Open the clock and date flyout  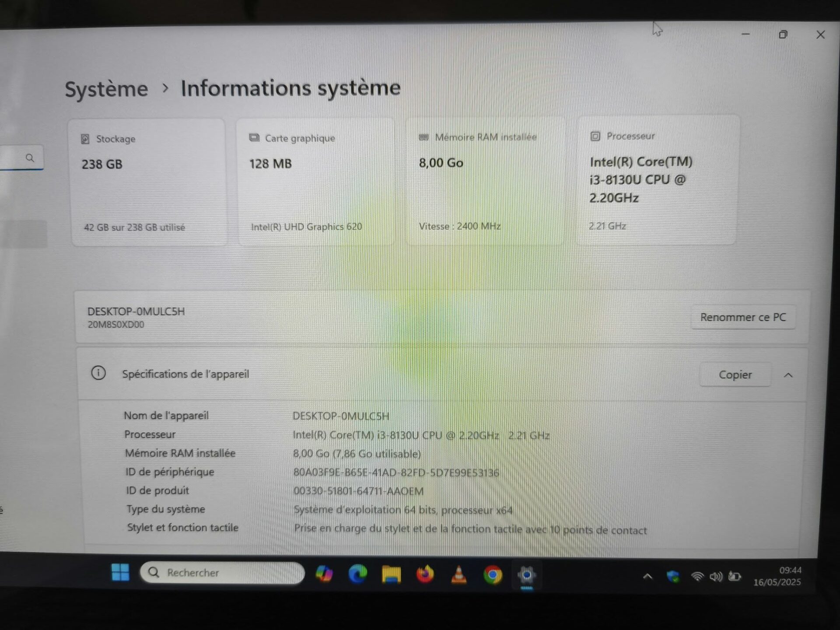(x=777, y=576)
